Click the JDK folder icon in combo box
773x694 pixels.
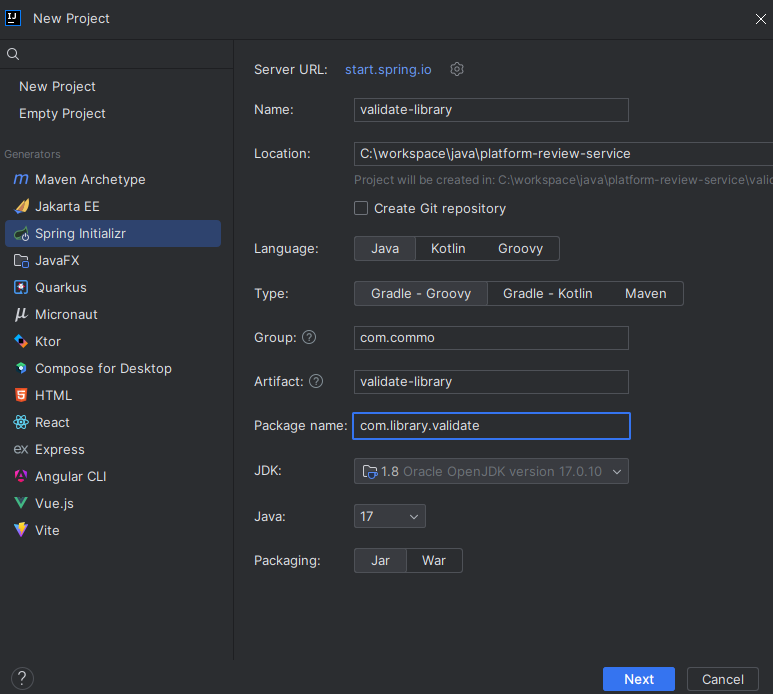coord(370,472)
